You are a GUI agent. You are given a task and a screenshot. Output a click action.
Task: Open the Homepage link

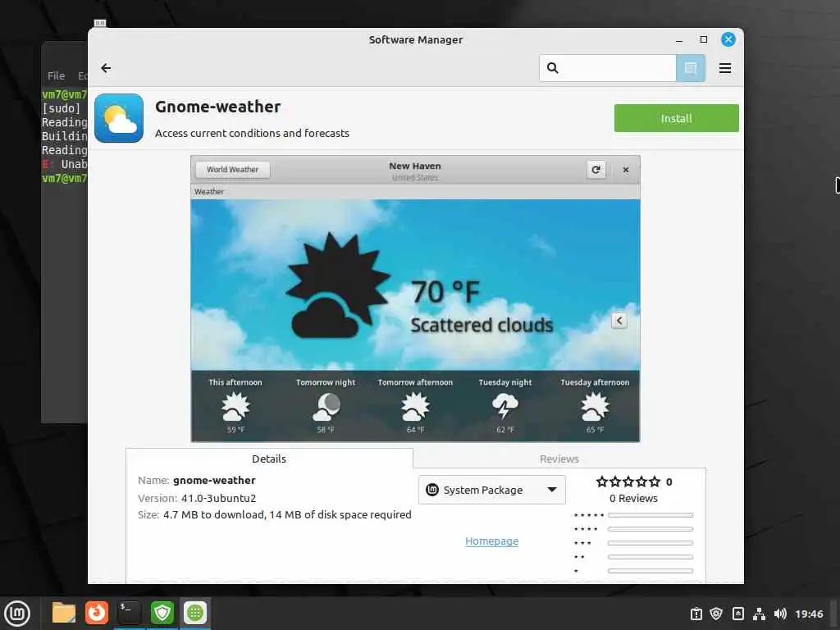[492, 541]
